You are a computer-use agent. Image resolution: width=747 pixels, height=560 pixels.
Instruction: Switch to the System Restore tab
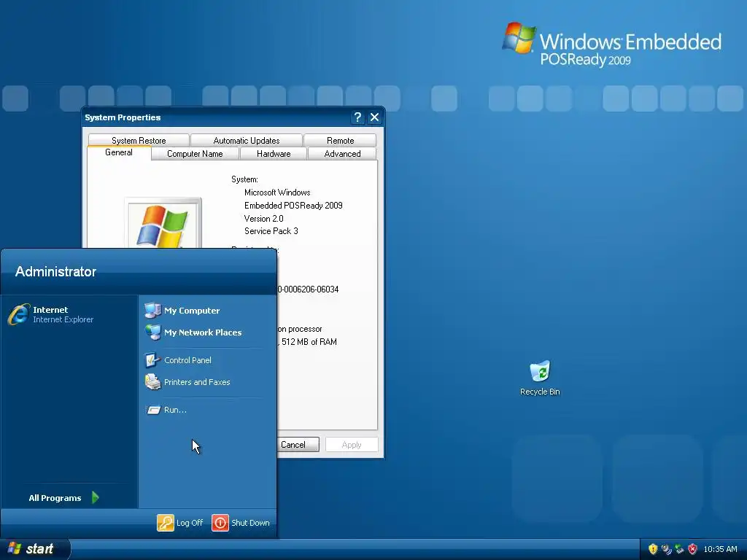tap(139, 141)
